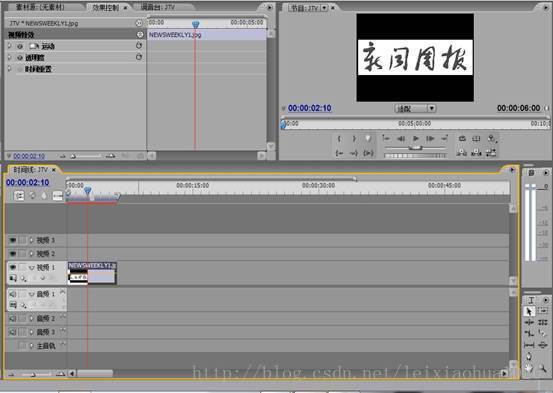Click the program monitor timecode 00:00:02:10
This screenshot has height=393, width=553.
[310, 108]
